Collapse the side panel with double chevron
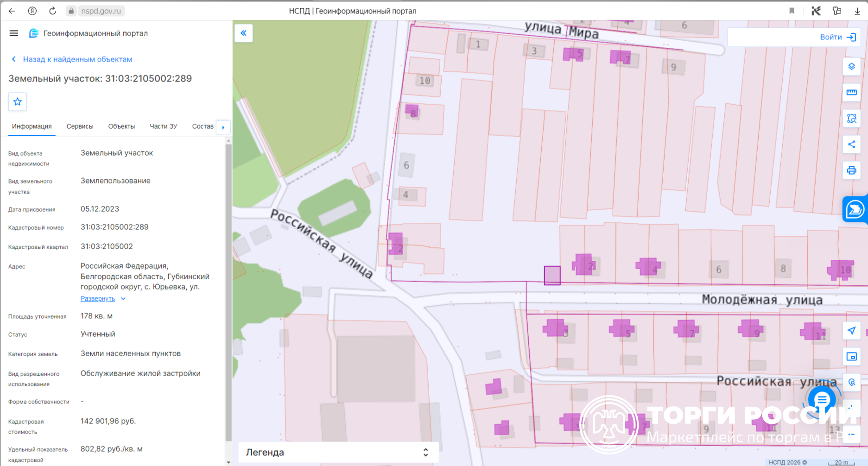Screen dimensions: 868x466 tap(244, 33)
